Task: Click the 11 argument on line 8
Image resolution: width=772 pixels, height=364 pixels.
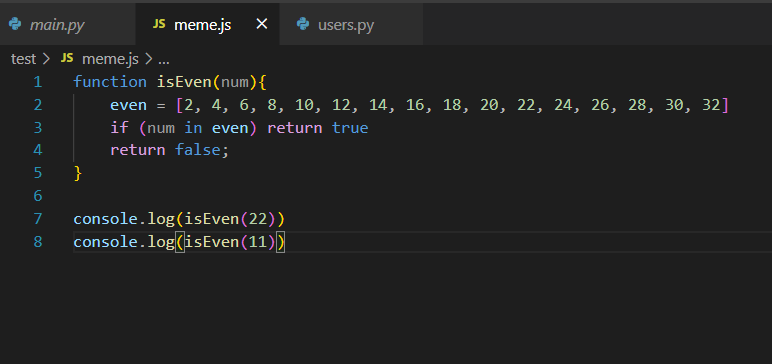Action: click(258, 242)
